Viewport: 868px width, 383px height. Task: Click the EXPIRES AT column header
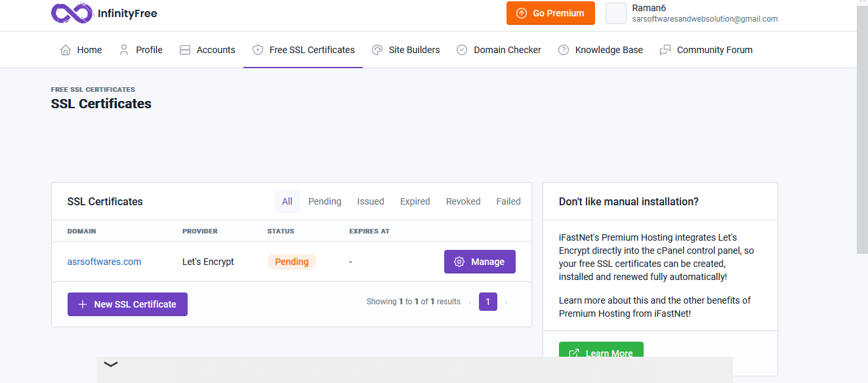(369, 232)
